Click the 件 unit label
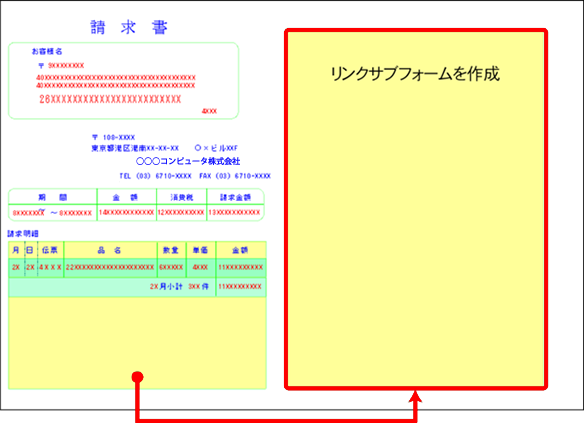The image size is (584, 423). (x=205, y=286)
